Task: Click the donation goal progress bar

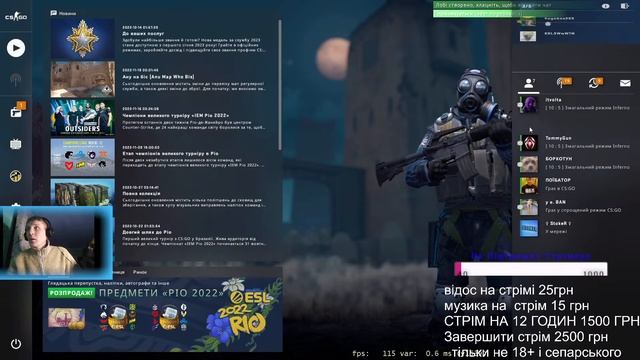Action: 531,269
